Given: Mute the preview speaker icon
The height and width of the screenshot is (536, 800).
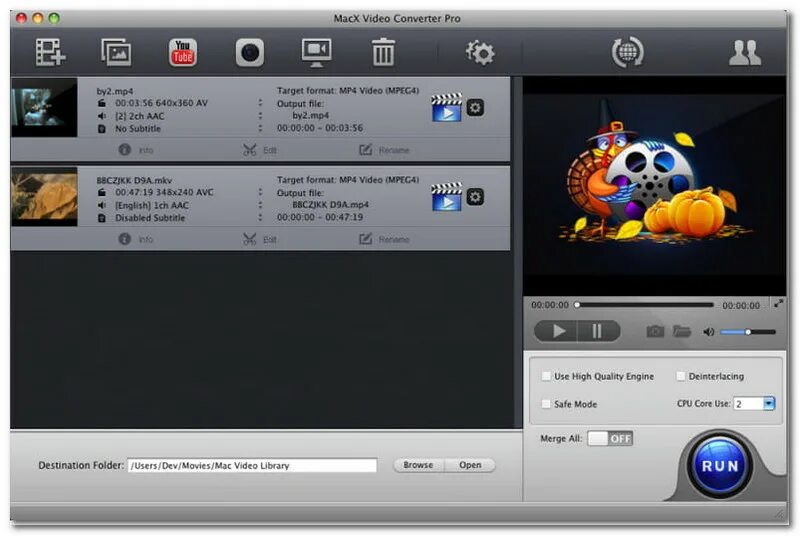Looking at the screenshot, I should [x=709, y=332].
